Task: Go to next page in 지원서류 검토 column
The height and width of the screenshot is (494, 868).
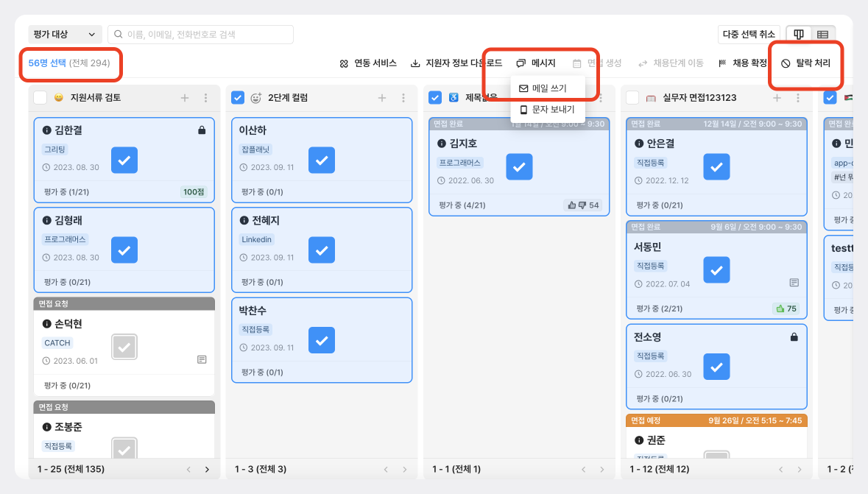Action: (208, 469)
